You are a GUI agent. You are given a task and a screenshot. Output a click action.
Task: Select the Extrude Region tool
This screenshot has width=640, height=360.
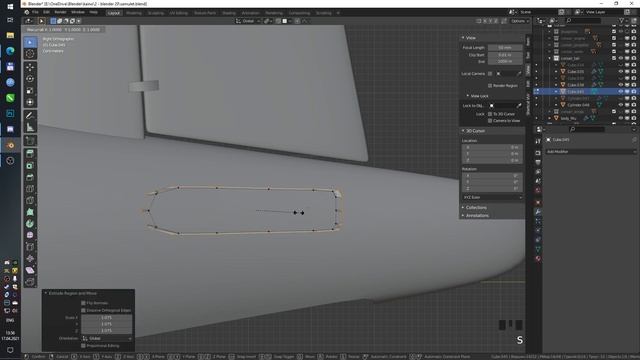pos(30,154)
